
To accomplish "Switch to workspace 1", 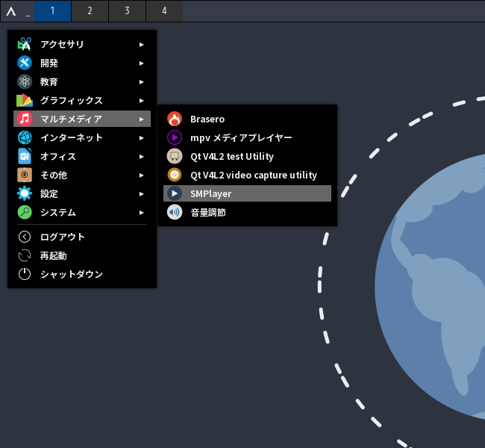I will (x=52, y=11).
